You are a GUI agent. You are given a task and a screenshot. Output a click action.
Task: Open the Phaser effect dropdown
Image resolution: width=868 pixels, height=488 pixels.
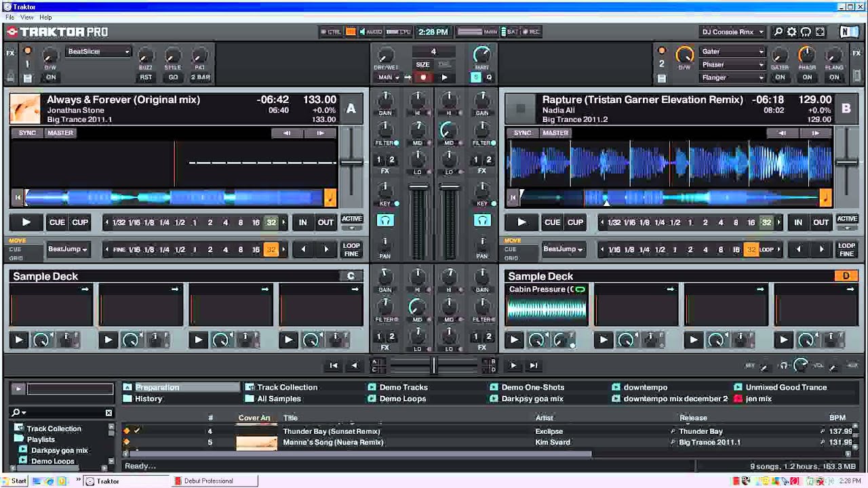click(733, 64)
